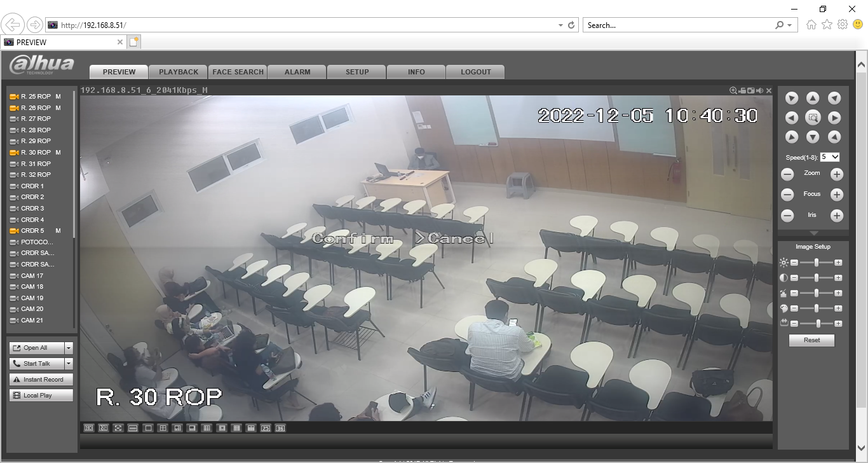This screenshot has width=868, height=463.
Task: Move PTZ camera down
Action: point(813,137)
